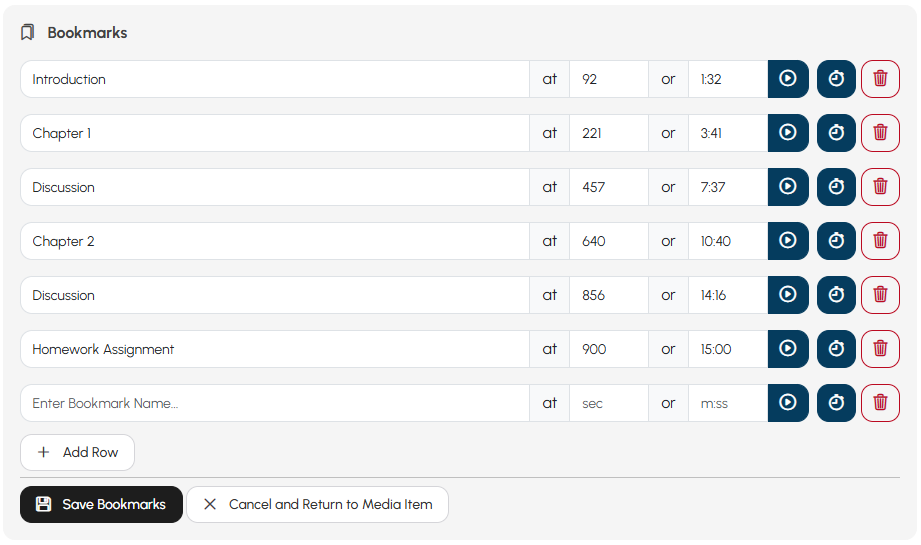
Task: Play the Discussion bookmark at 7:37
Action: [x=788, y=187]
